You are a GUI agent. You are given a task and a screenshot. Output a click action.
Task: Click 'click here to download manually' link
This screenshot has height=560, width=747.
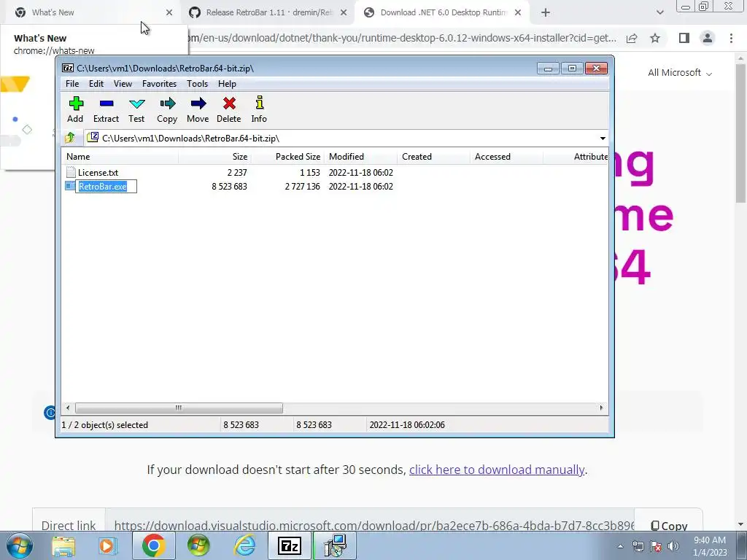[496, 470]
